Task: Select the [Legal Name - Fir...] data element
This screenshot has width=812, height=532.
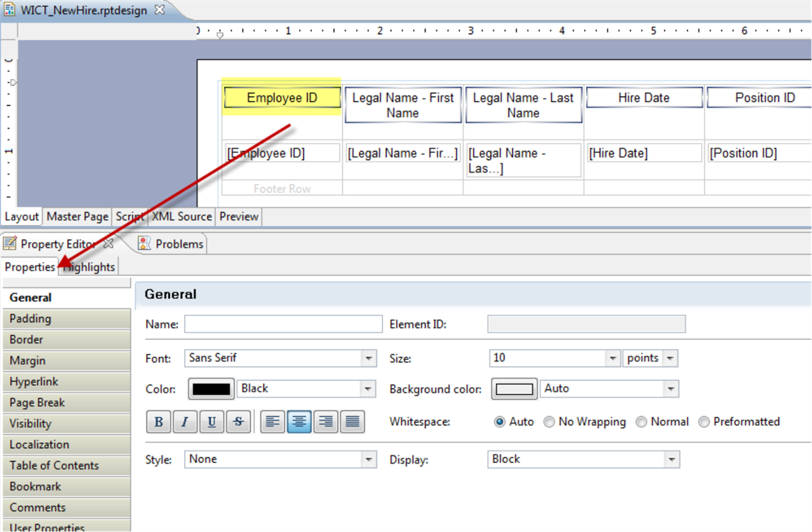Action: (403, 153)
